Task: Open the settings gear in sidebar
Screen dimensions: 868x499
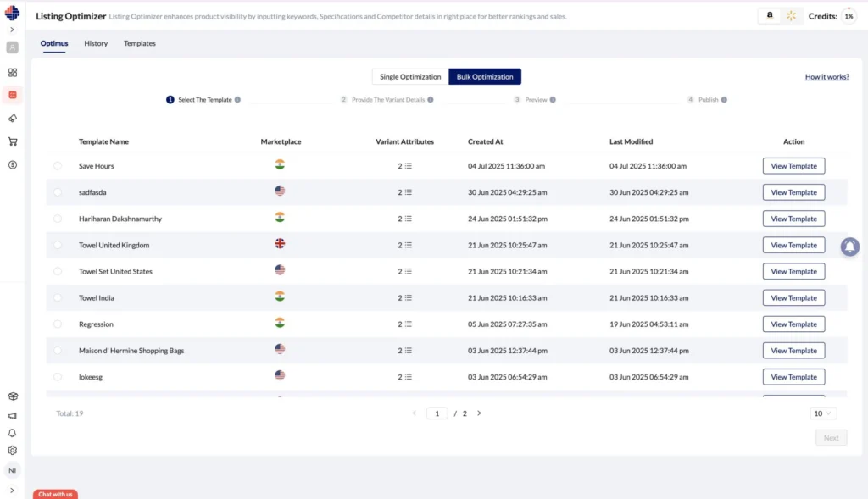Action: 12,451
